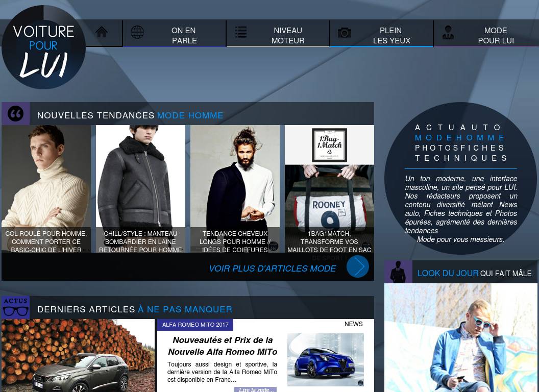Viewport: 539px width, 392px height.
Task: Click the quote mark icon beside Nouvelles Tendances
Action: [15, 114]
